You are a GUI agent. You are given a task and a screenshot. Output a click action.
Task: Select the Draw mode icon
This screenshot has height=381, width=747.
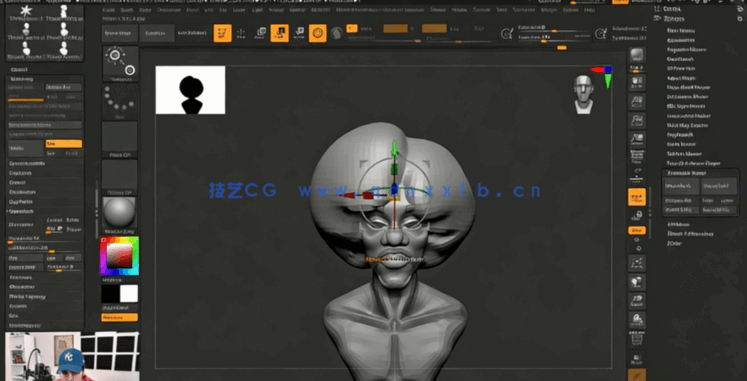[x=241, y=33]
